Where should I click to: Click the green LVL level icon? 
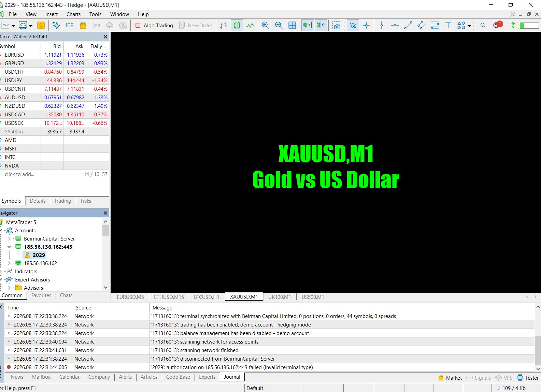point(513,25)
